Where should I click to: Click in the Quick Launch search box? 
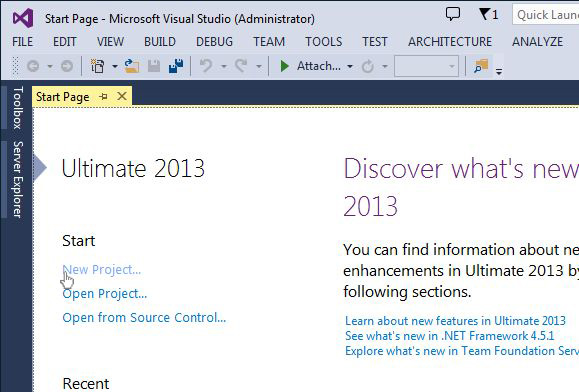546,15
